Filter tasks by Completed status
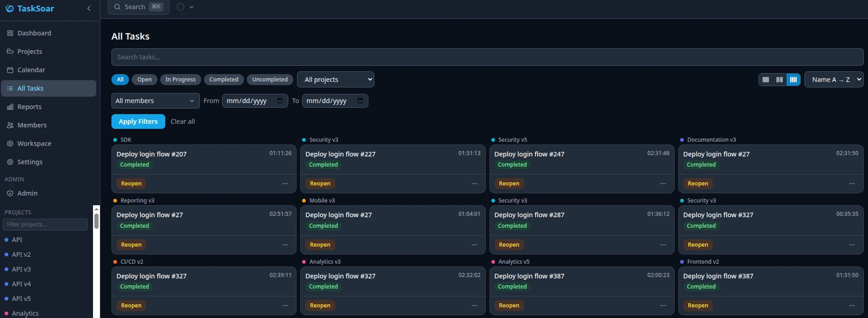 coord(224,80)
